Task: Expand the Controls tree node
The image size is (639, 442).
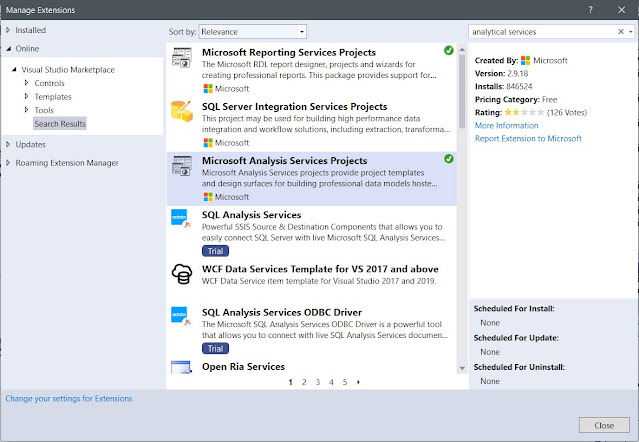Action: pyautogui.click(x=26, y=83)
